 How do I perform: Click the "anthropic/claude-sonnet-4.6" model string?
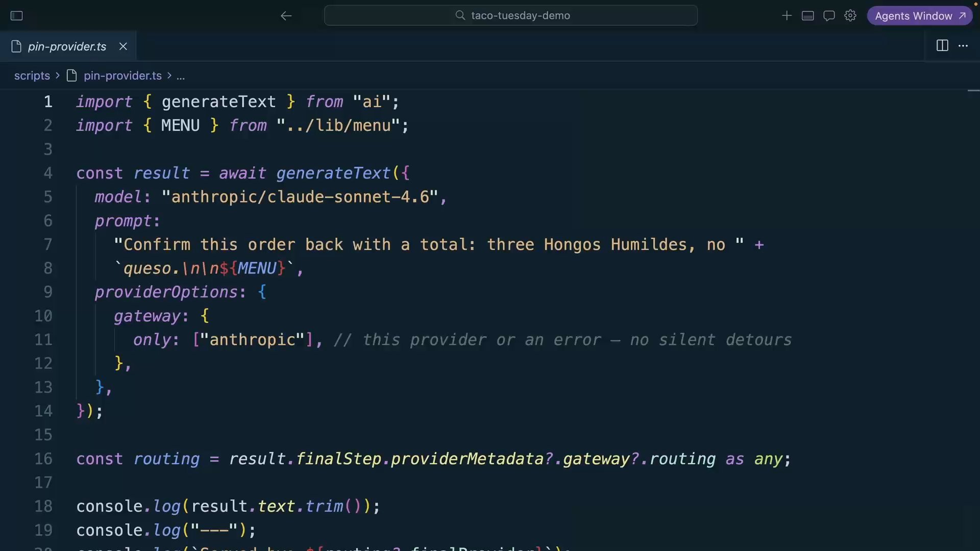pyautogui.click(x=300, y=197)
